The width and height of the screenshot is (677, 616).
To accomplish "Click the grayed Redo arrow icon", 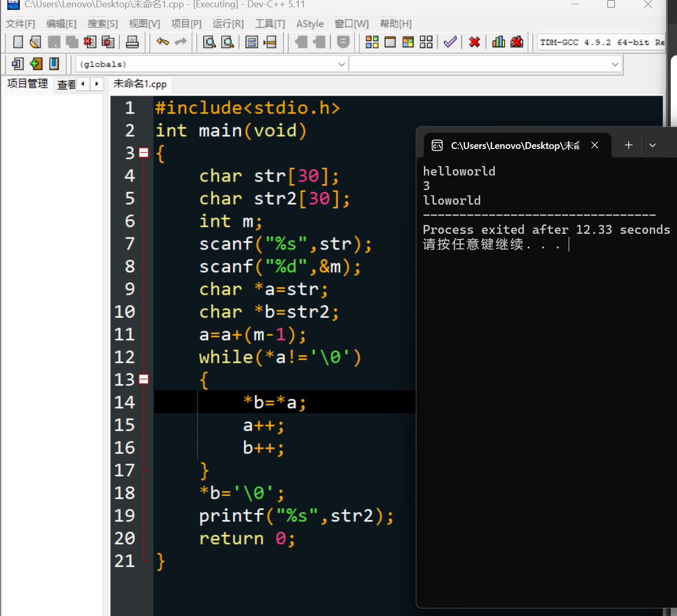I will pos(181,42).
